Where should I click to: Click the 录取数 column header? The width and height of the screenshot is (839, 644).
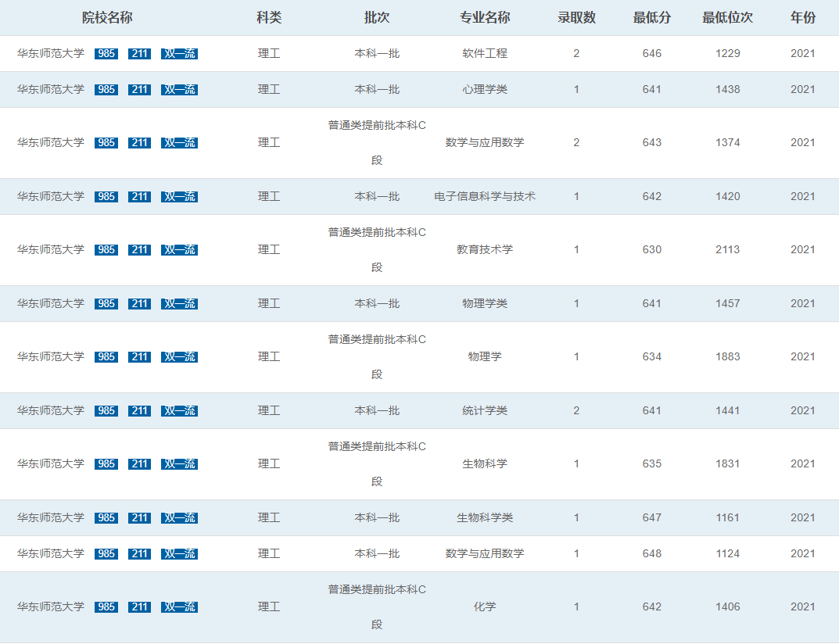coord(576,18)
